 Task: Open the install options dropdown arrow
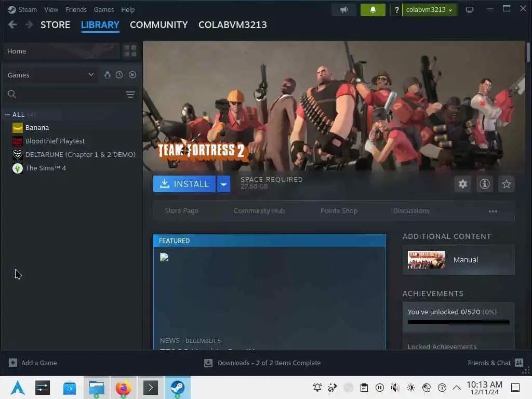[223, 184]
